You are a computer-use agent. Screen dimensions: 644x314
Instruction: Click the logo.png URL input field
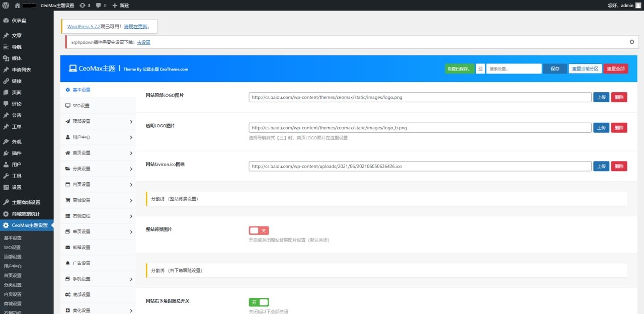(420, 98)
